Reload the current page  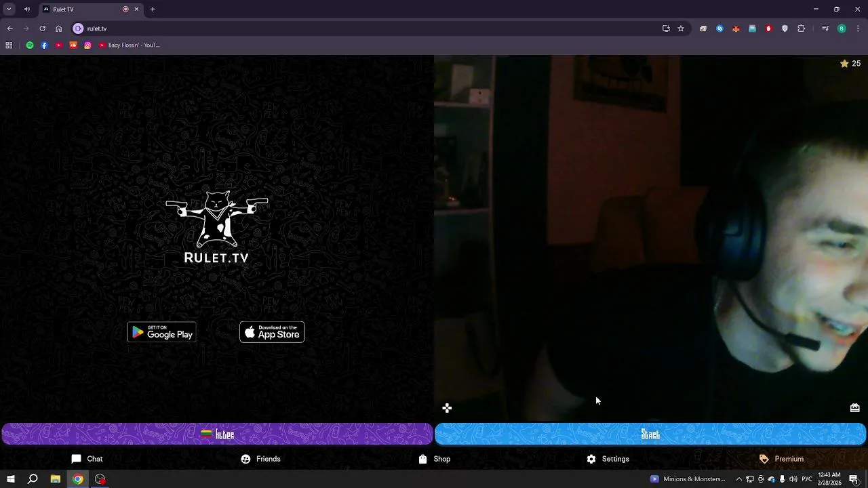point(42,28)
